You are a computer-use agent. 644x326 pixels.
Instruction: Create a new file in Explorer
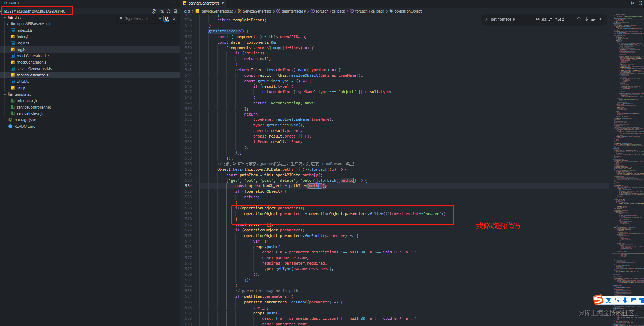coord(154,11)
